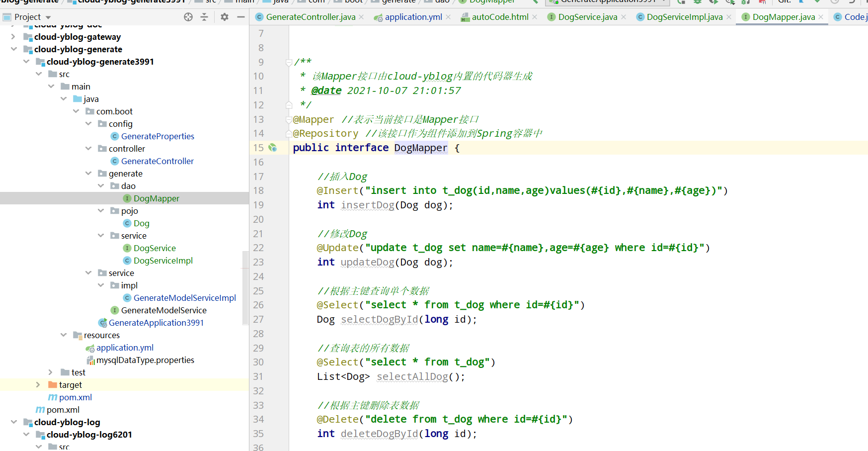Collapse the com.boot package
The height and width of the screenshot is (451, 868).
click(76, 111)
